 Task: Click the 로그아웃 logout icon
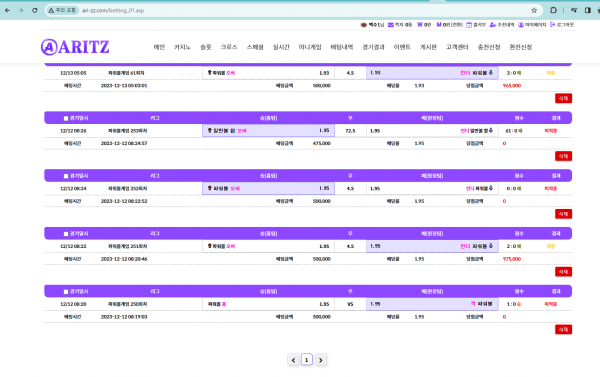552,24
